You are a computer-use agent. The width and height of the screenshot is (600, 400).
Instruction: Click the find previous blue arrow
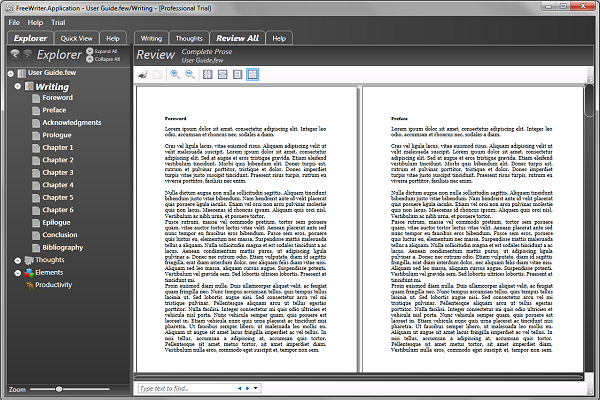click(240, 388)
